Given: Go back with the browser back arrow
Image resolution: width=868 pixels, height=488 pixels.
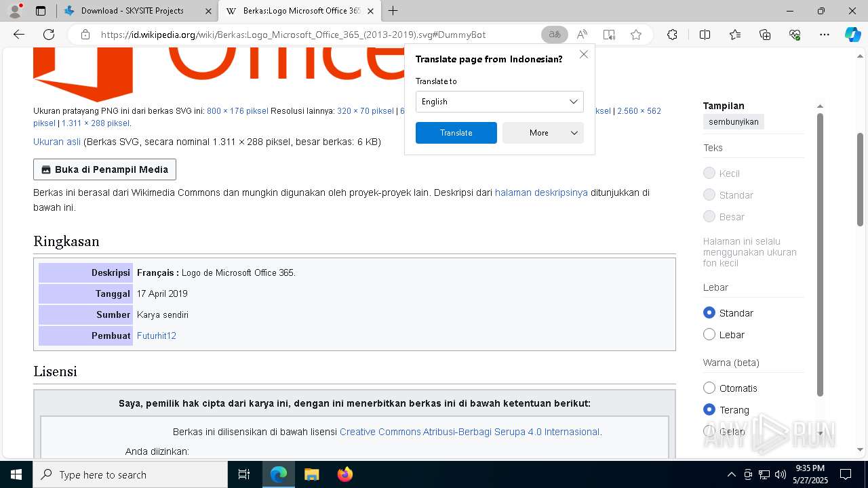Looking at the screenshot, I should (x=19, y=35).
